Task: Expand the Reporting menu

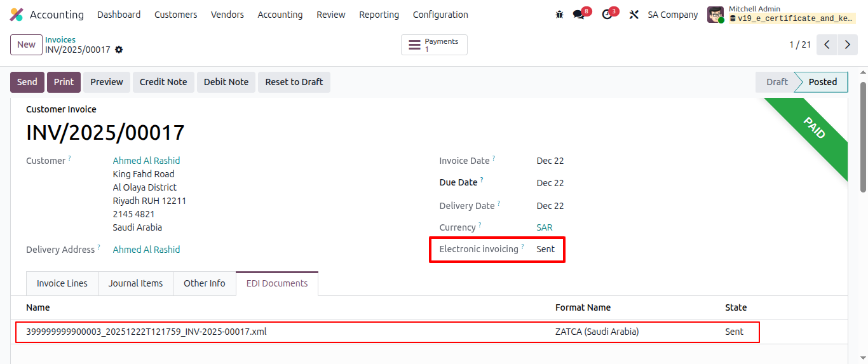Action: (x=379, y=15)
